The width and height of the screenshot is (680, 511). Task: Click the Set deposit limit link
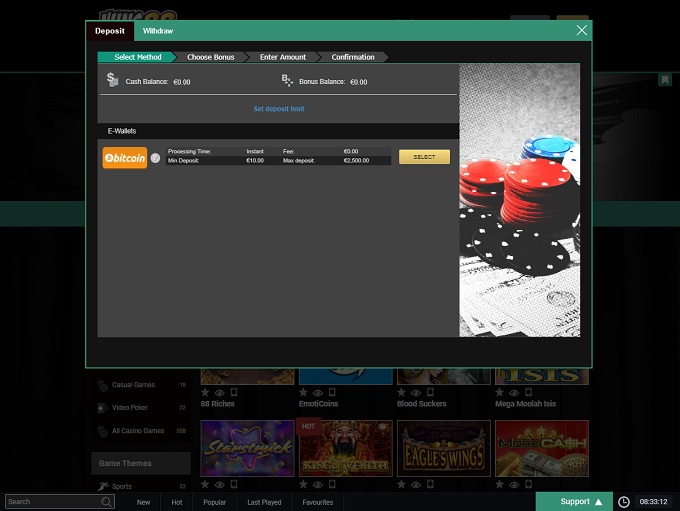[x=278, y=108]
